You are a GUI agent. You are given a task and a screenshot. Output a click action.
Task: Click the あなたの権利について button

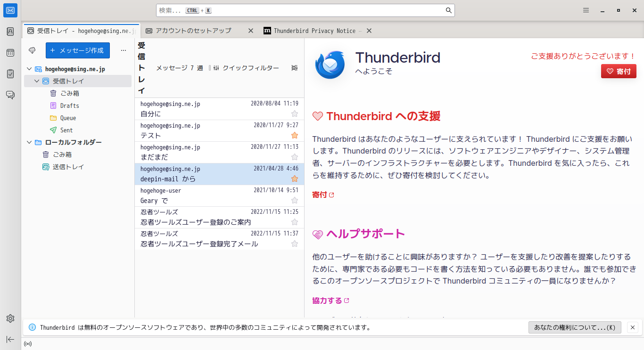click(575, 327)
